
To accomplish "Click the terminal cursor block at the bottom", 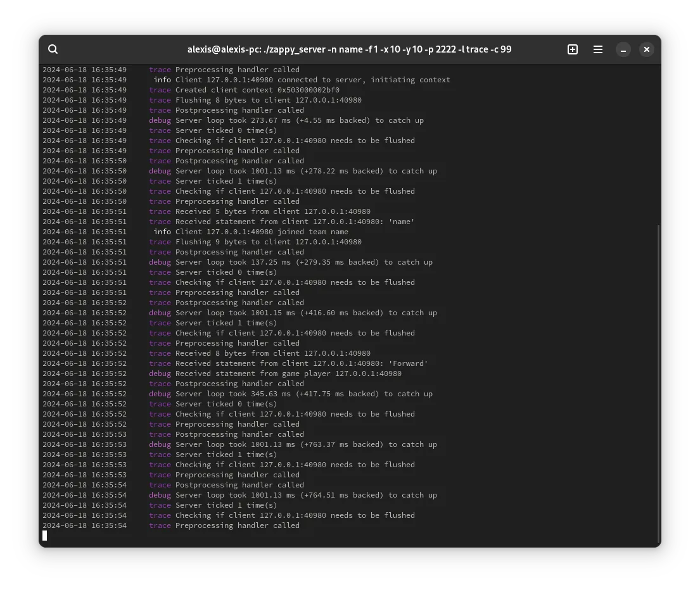I will point(44,536).
